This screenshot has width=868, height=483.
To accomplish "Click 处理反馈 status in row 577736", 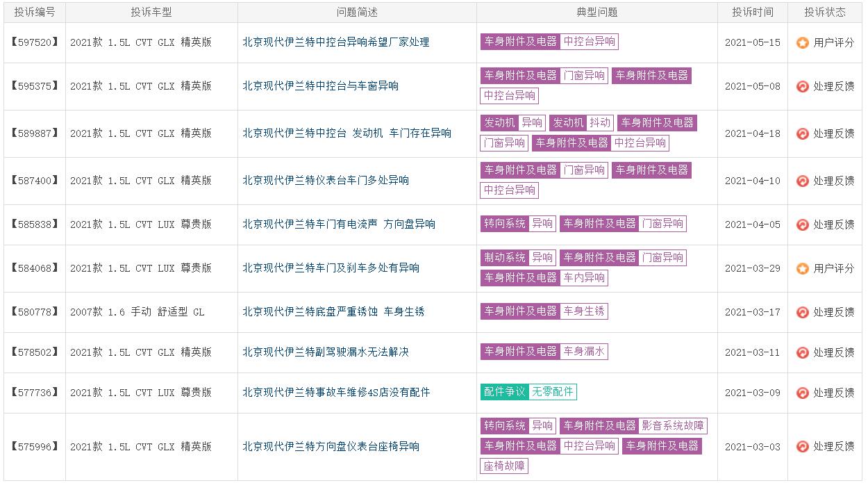I will tap(834, 393).
